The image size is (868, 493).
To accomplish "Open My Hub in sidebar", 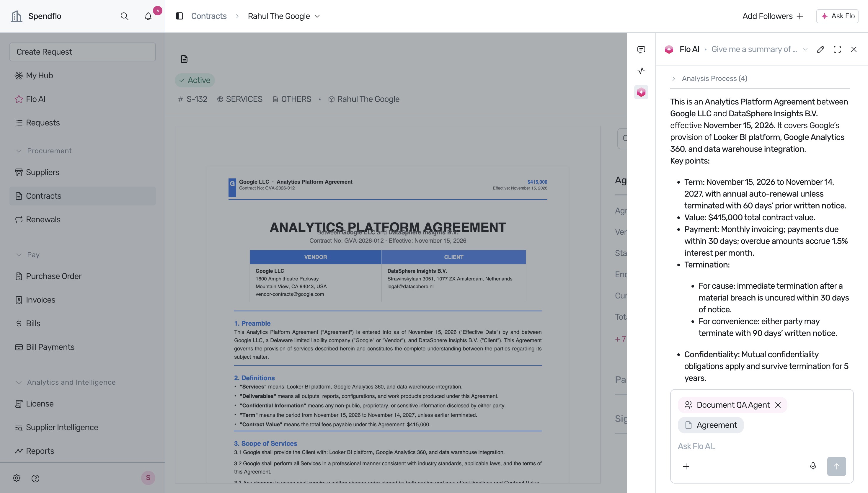I will point(83,75).
